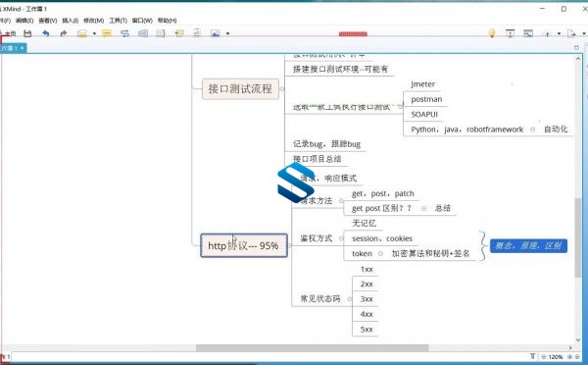This screenshot has height=365, width=588.
Task: Click the yellow Notes toolbar icon
Action: click(x=107, y=33)
